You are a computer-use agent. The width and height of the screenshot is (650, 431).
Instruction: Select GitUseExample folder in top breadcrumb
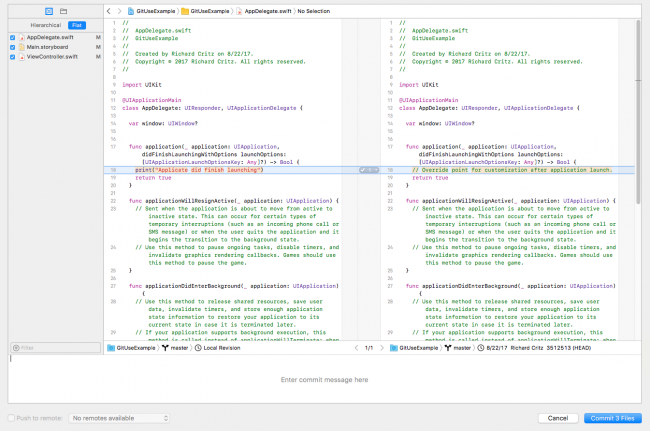point(205,11)
